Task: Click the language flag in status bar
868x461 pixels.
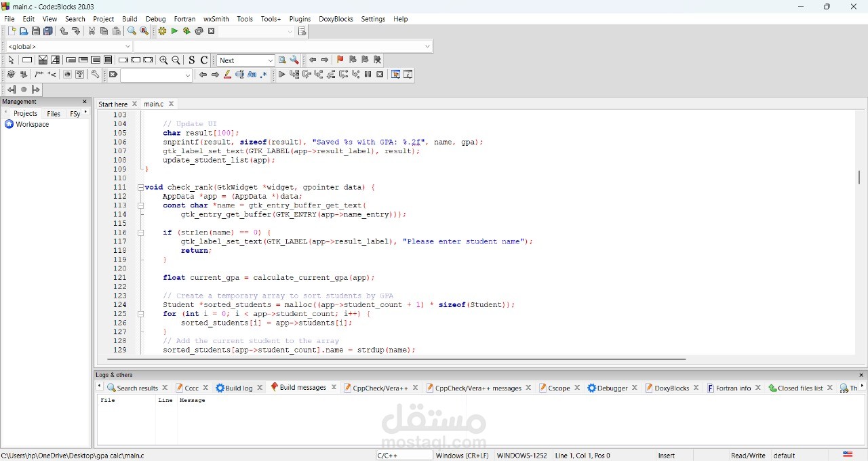Action: coord(848,455)
